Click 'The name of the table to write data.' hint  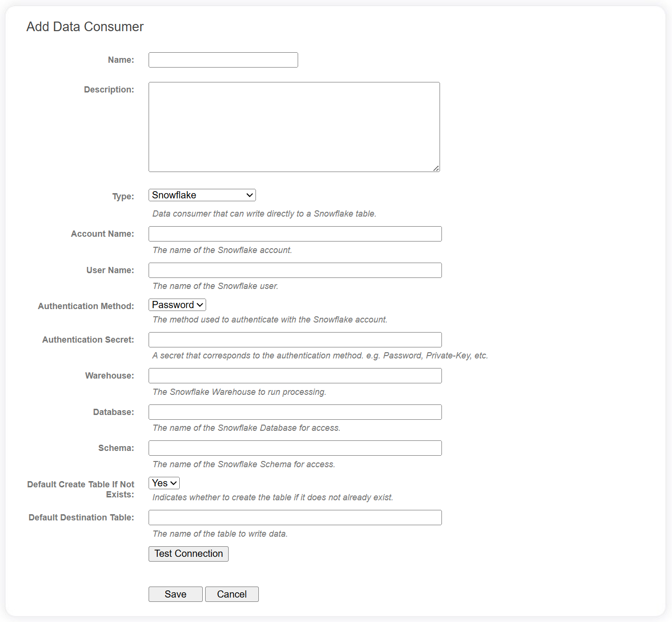click(220, 534)
